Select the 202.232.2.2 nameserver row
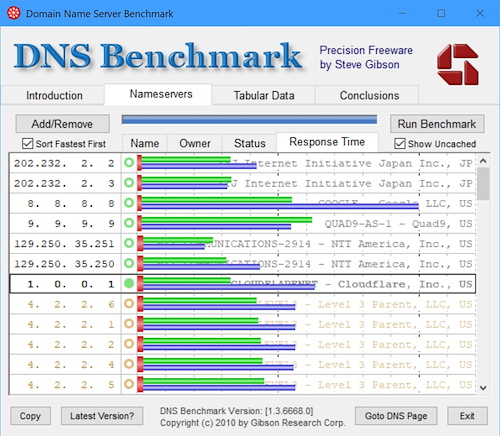This screenshot has height=436, width=500. click(243, 163)
